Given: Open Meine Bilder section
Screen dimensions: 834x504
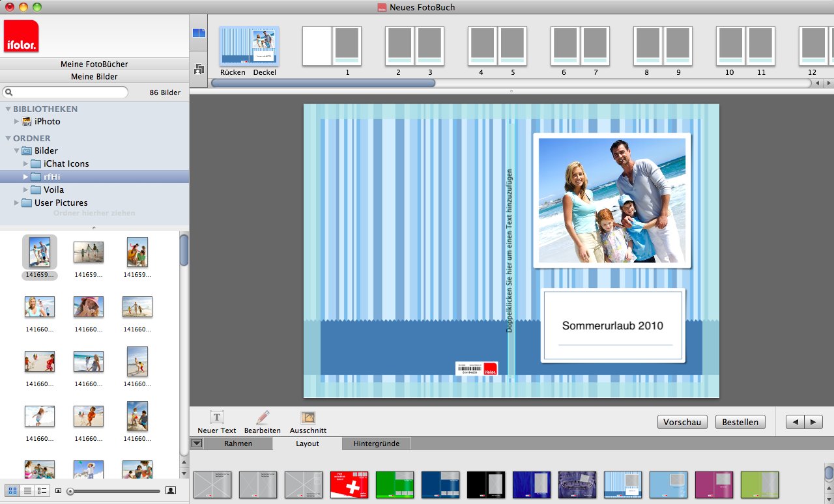Looking at the screenshot, I should click(x=94, y=76).
